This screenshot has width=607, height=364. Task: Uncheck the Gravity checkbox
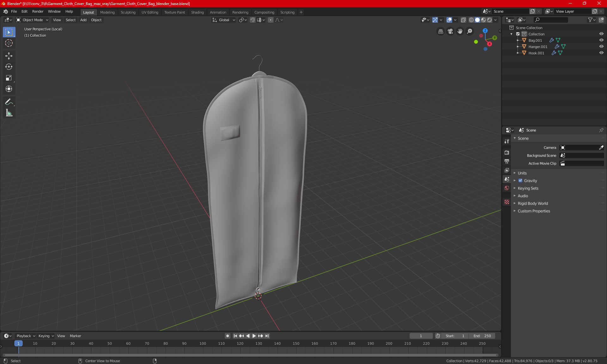click(520, 181)
